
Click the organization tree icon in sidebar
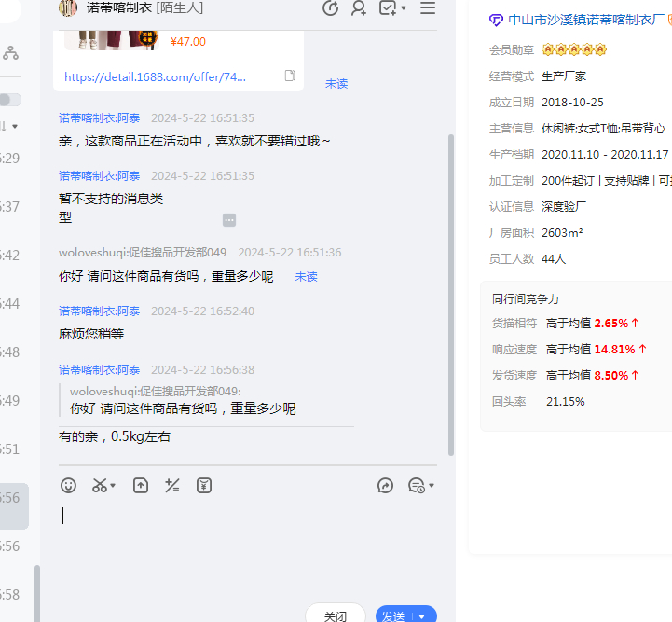click(x=10, y=53)
